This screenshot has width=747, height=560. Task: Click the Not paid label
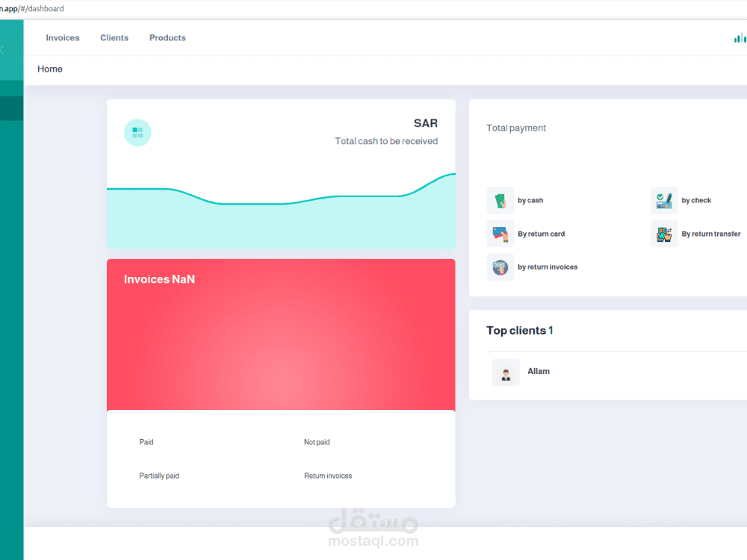[x=317, y=442]
